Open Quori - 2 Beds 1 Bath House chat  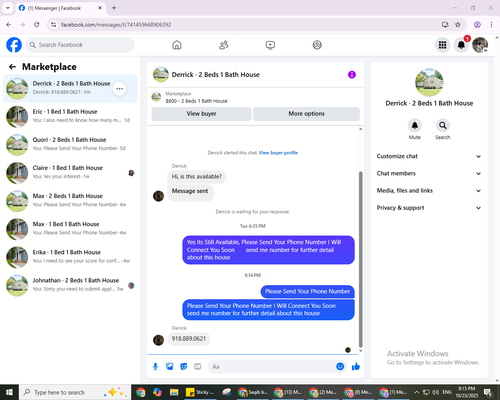(70, 145)
